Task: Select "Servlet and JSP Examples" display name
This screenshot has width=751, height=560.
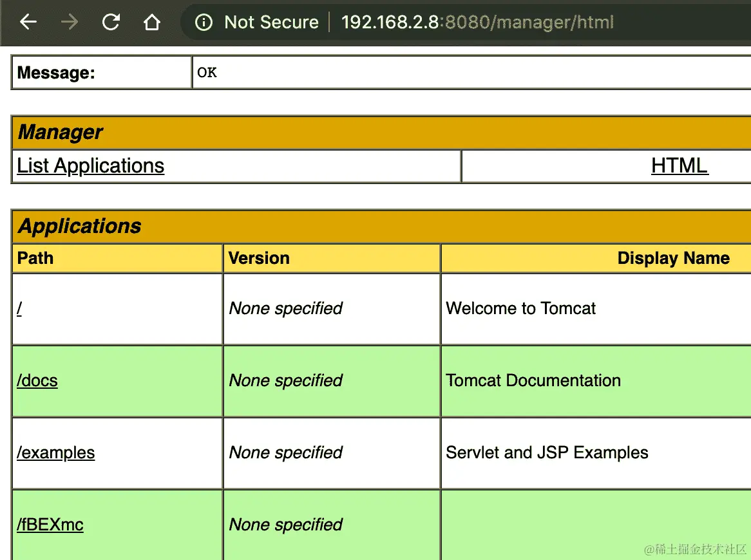Action: click(x=547, y=453)
